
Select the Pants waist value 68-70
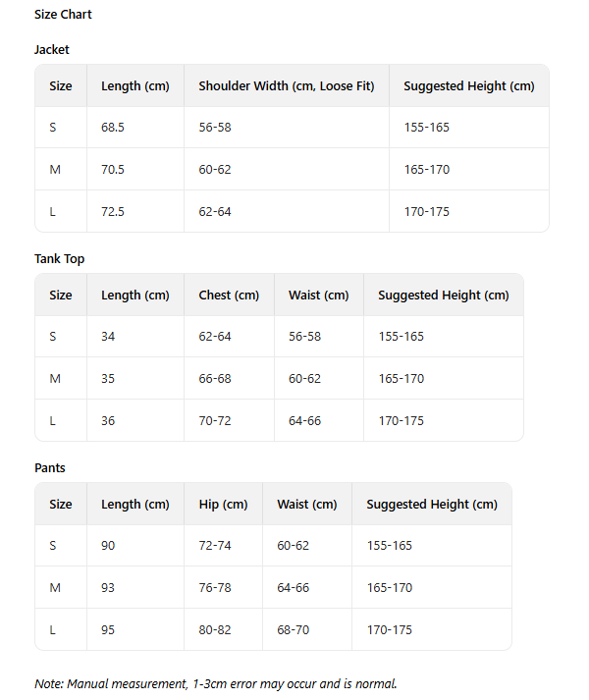click(293, 630)
